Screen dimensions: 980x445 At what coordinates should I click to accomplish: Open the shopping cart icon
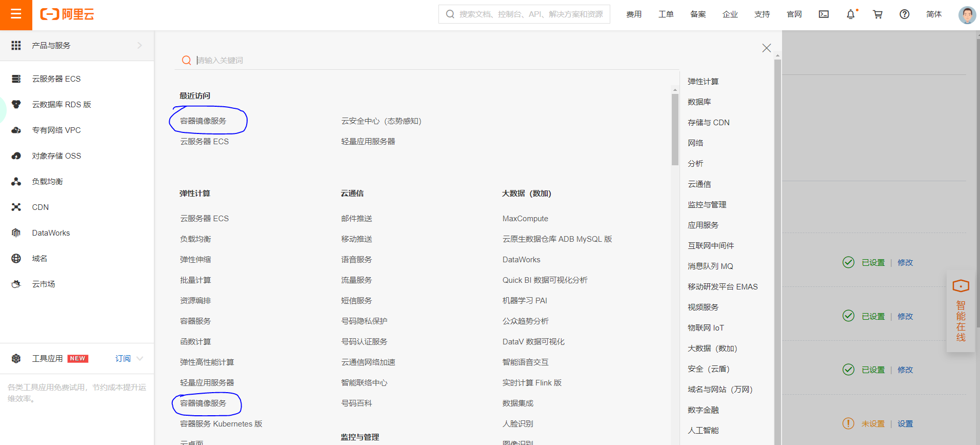[878, 14]
